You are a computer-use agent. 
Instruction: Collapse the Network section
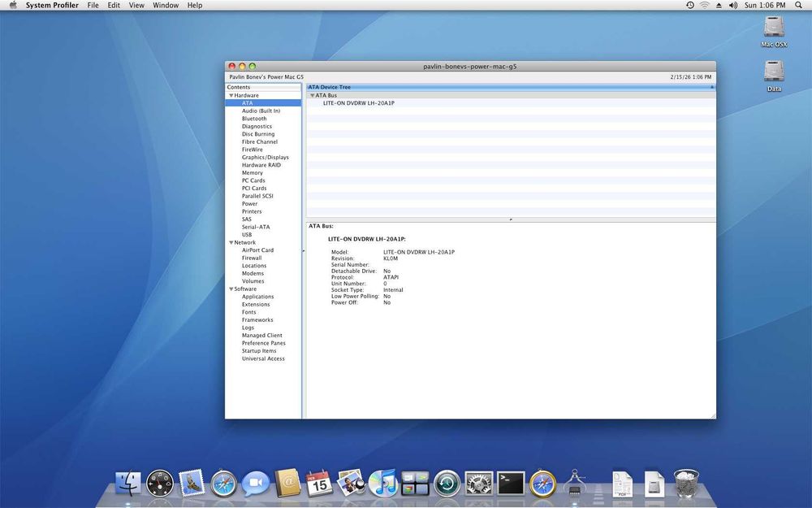click(231, 242)
